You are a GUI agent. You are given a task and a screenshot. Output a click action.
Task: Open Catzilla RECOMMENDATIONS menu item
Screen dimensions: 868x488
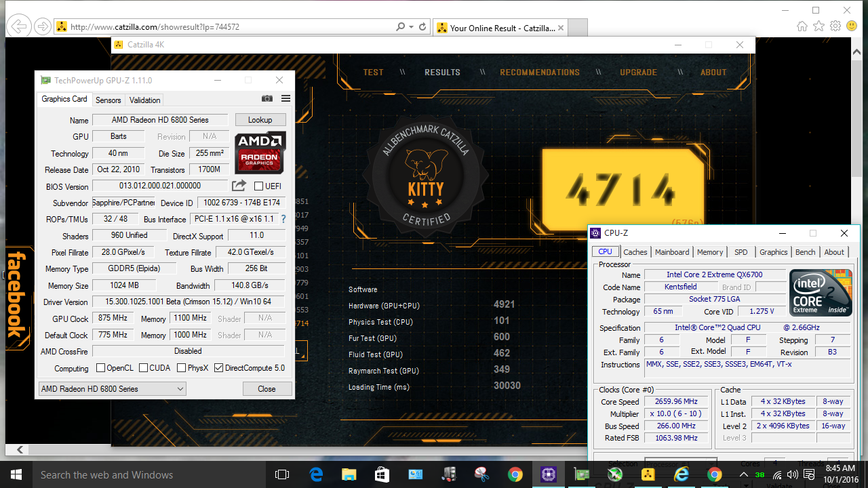pos(540,73)
